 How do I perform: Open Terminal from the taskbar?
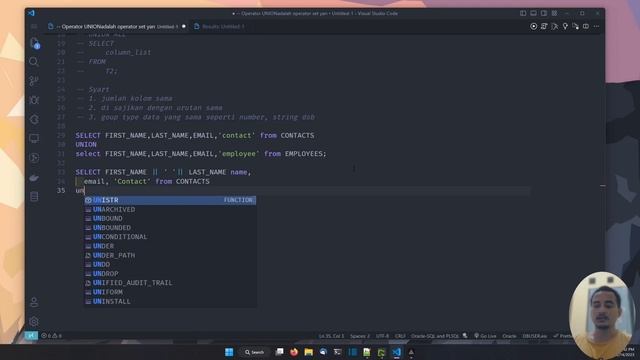coord(338,352)
